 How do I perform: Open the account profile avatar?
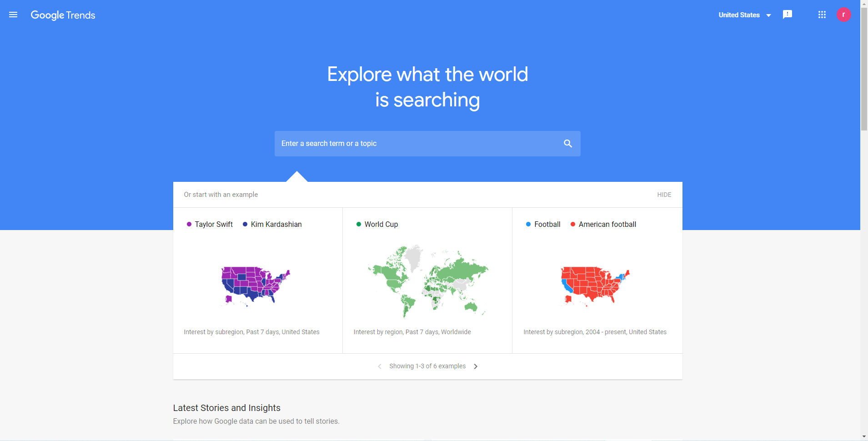(x=843, y=15)
